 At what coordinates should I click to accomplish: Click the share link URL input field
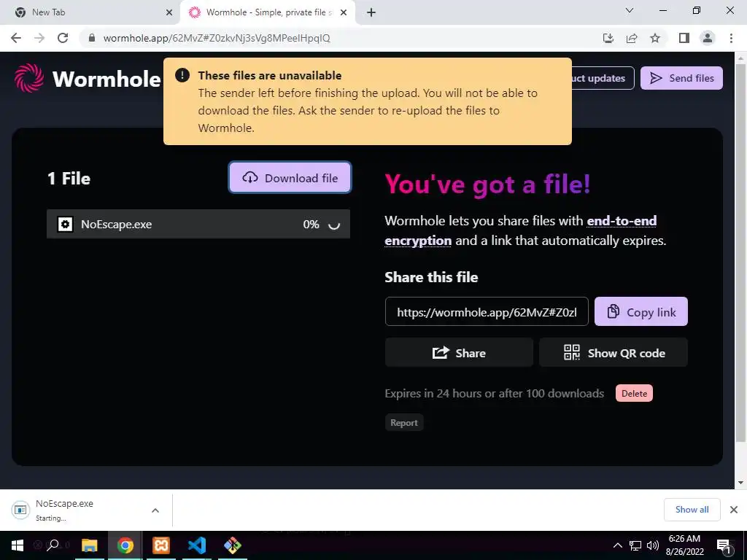coord(487,312)
